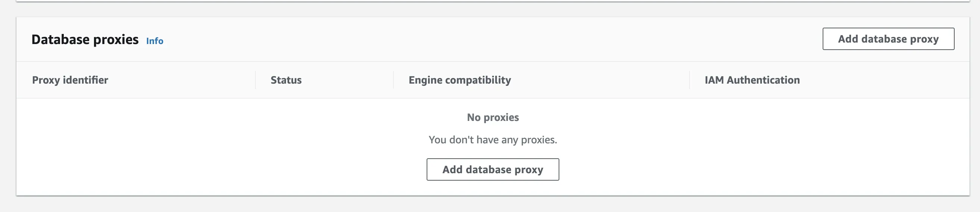Click divider between Status and Engine compatibility
The height and width of the screenshot is (212, 980).
tap(393, 80)
